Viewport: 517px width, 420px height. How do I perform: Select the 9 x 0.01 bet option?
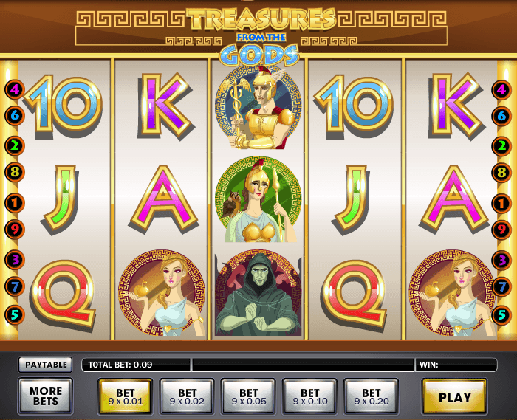tap(126, 396)
